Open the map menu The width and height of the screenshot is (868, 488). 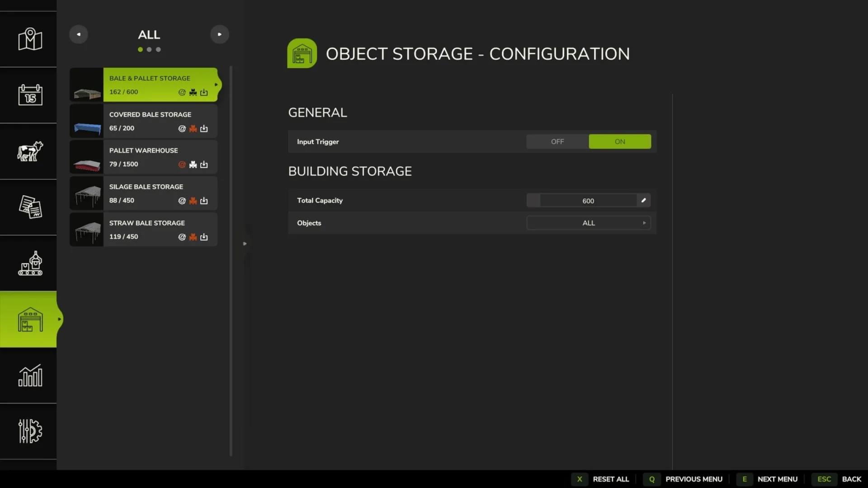(28, 40)
